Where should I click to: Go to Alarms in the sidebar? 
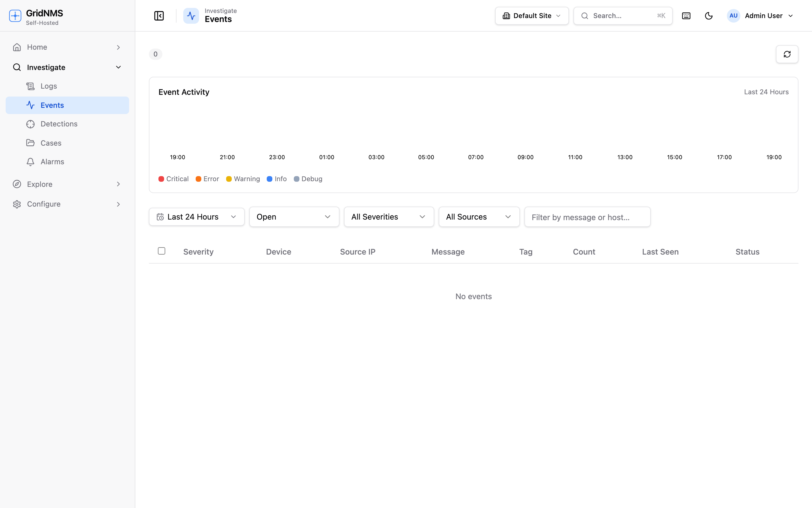(x=52, y=162)
